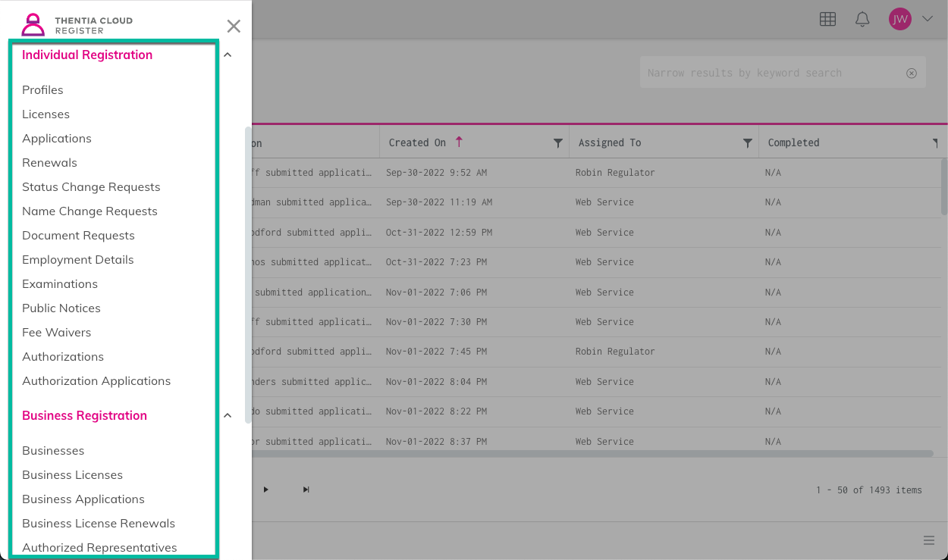
Task: Open Profiles in the side menu
Action: [42, 90]
